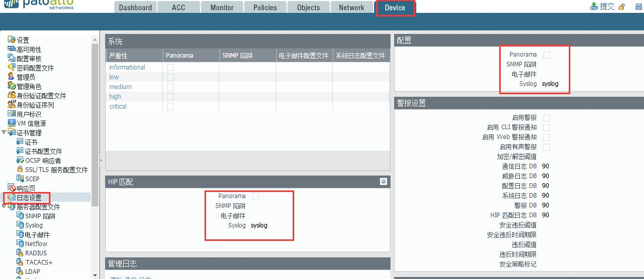Click the Netflow server profile icon

[x=20, y=243]
